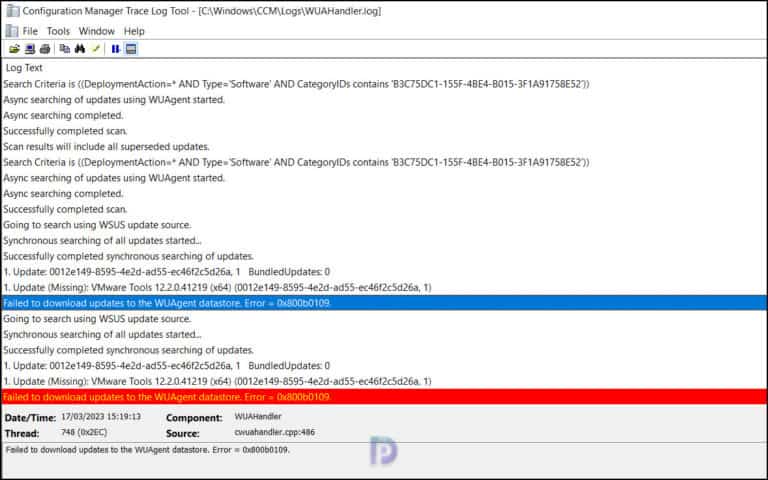Select the red 'Failed to download updates' error row

click(384, 397)
